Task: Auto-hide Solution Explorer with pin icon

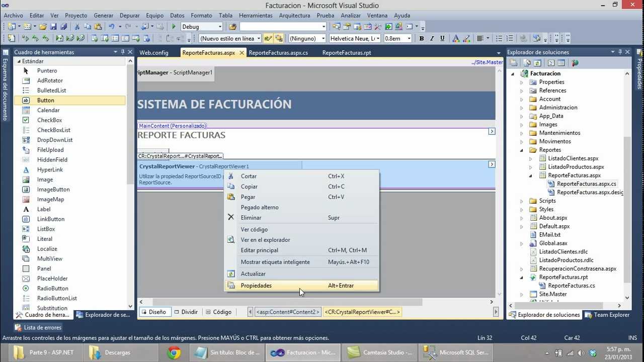Action: coord(620,52)
